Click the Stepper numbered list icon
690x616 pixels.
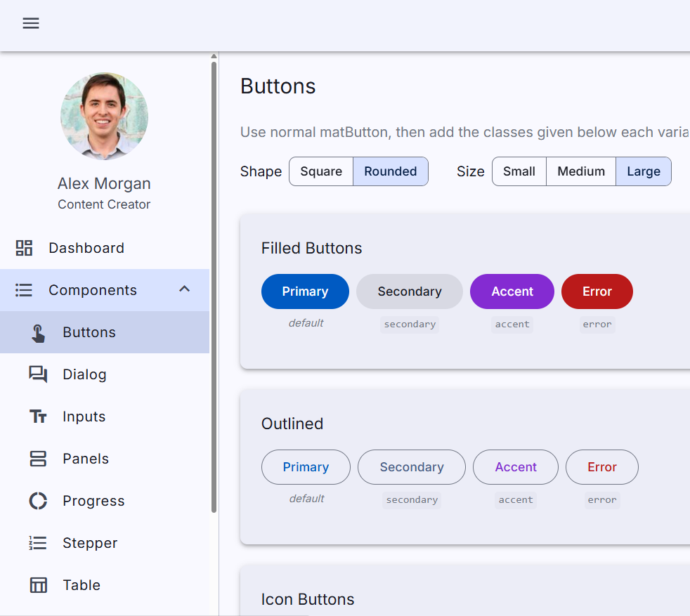coord(38,543)
